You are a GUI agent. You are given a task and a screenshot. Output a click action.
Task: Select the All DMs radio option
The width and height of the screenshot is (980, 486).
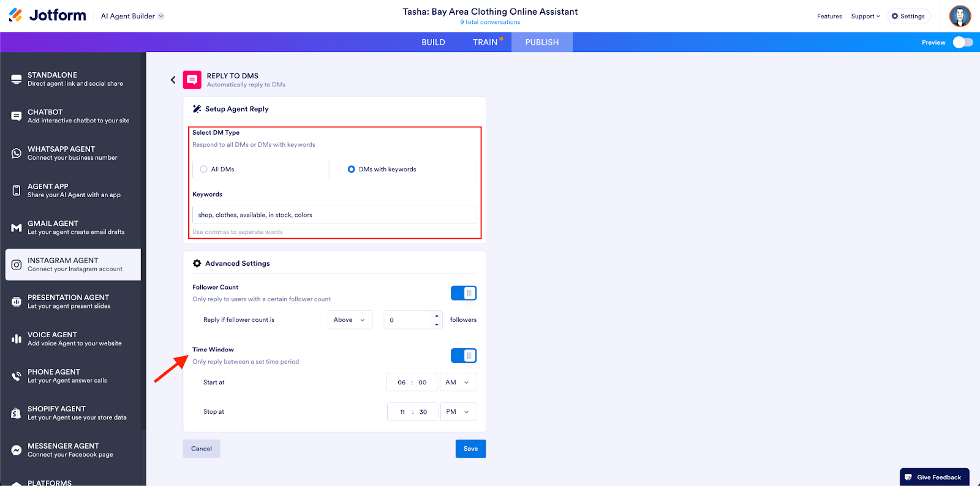(204, 170)
